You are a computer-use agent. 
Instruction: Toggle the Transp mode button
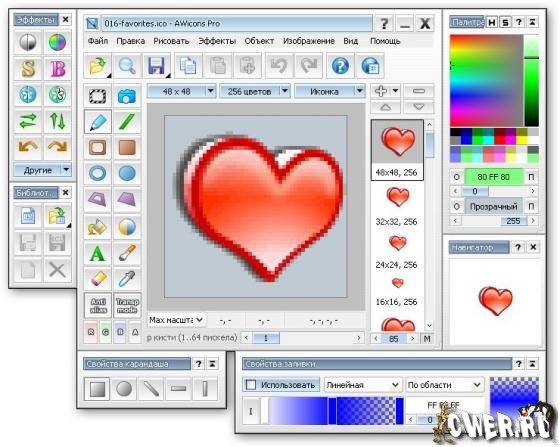point(127,306)
